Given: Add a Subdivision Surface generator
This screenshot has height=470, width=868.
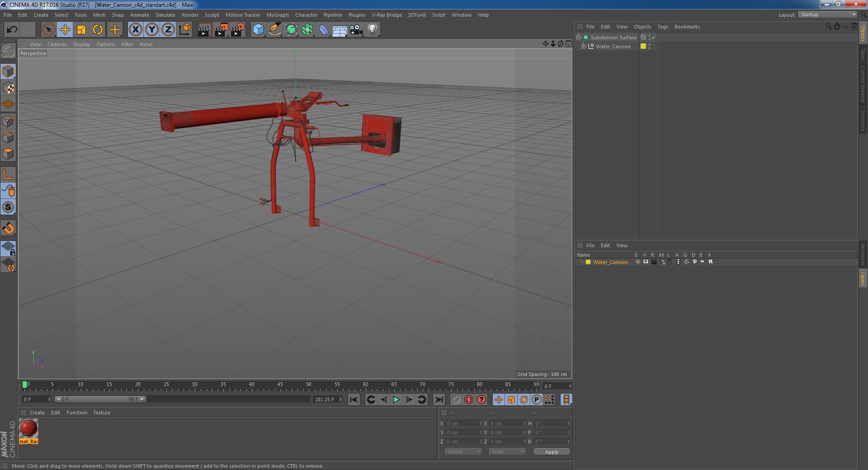Looking at the screenshot, I should (291, 30).
